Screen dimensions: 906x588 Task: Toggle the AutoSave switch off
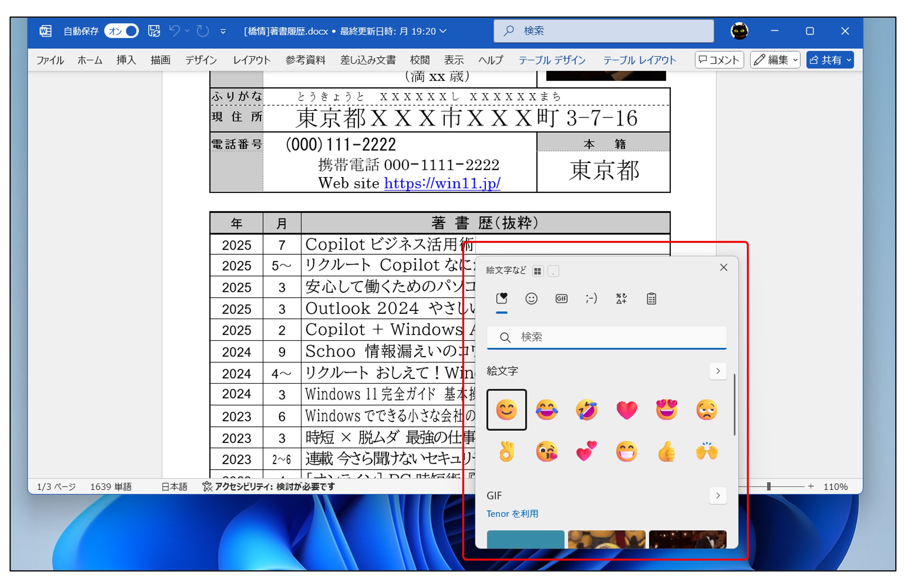(122, 31)
